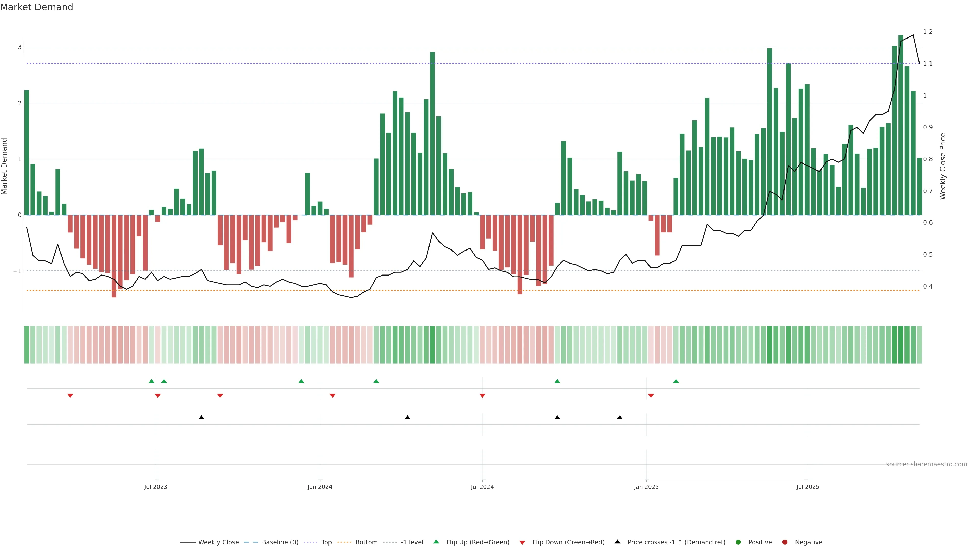The image size is (980, 551).
Task: Hide the Top dotted line legend entry
Action: point(326,542)
